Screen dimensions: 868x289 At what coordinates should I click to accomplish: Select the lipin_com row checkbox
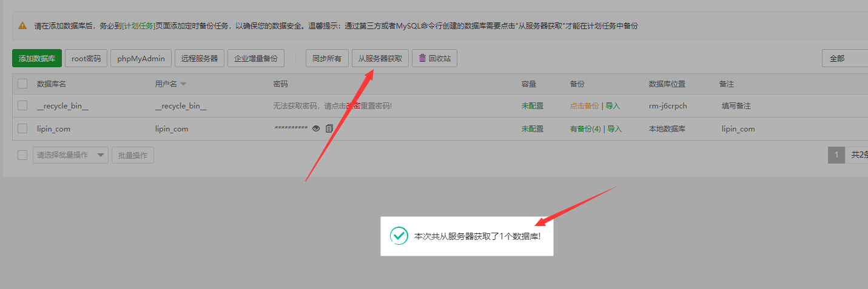point(22,128)
